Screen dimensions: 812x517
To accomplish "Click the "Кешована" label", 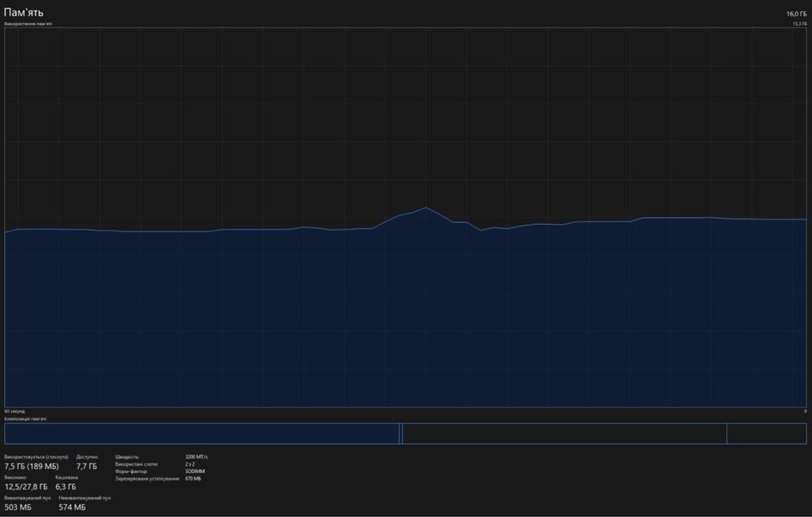I will point(67,478).
